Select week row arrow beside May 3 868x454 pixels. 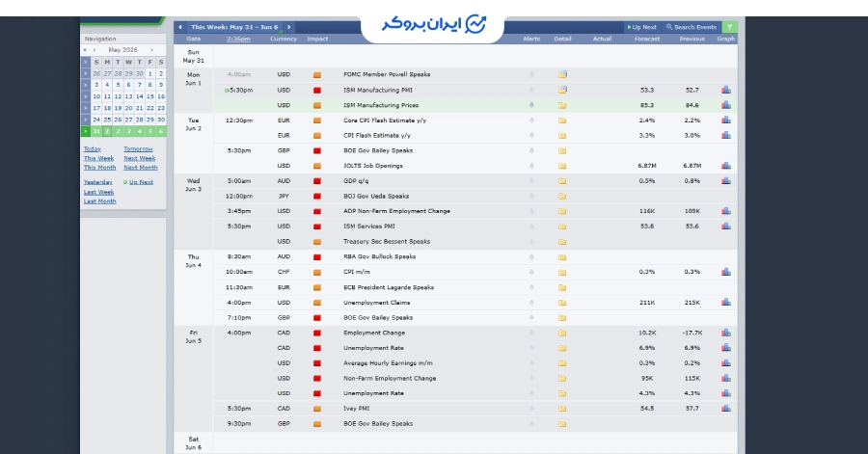tap(85, 85)
